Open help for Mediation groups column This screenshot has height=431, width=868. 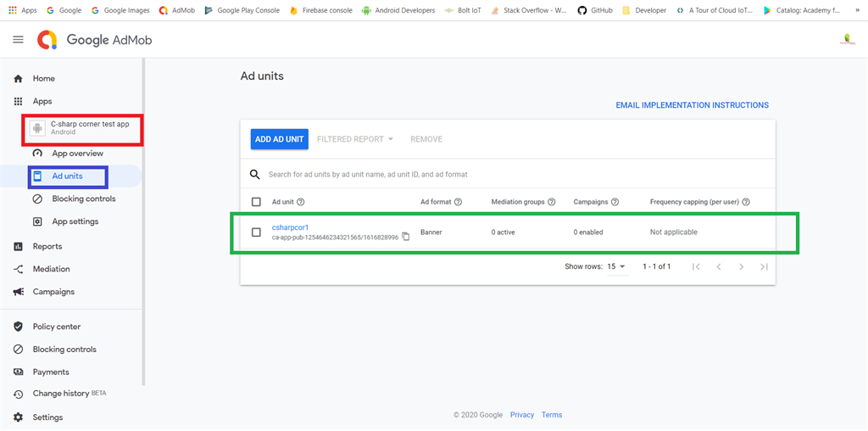(x=551, y=202)
